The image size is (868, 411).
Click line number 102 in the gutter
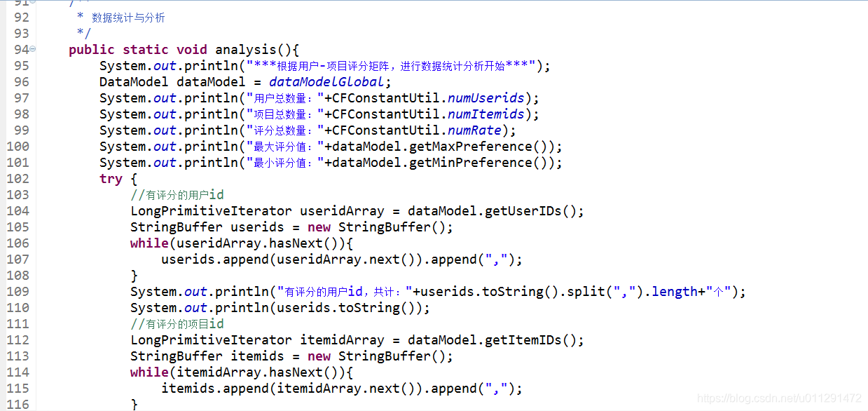(18, 179)
